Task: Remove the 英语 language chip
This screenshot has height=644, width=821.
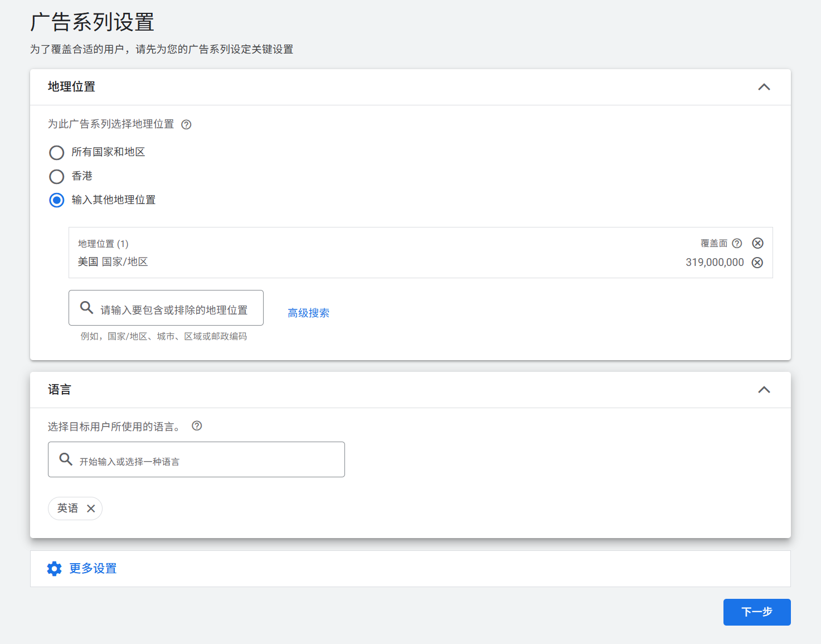Action: click(x=91, y=508)
